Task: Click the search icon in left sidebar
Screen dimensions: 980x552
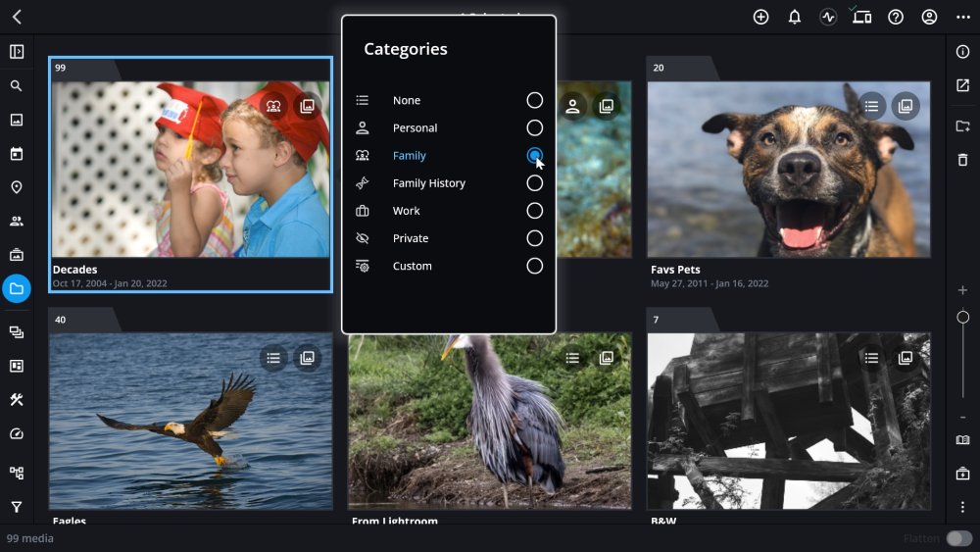Action: pyautogui.click(x=17, y=86)
